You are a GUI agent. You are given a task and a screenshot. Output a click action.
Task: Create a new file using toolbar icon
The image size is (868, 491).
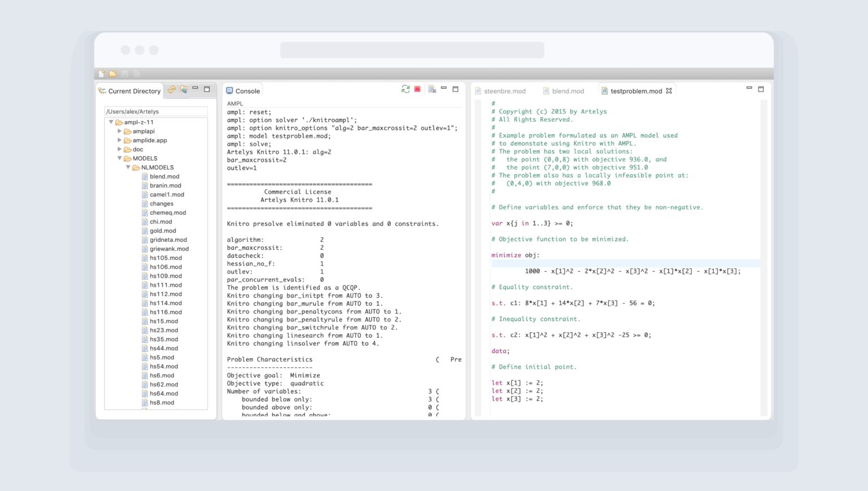[x=102, y=73]
